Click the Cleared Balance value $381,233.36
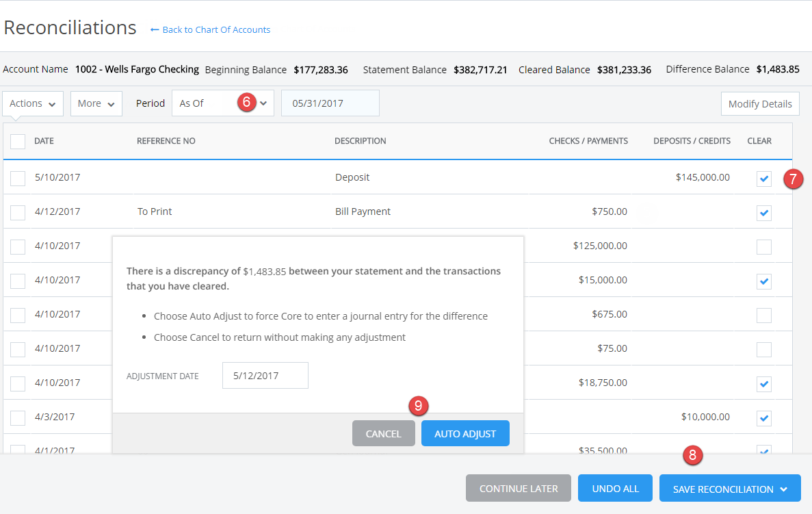The width and height of the screenshot is (812, 514). click(624, 70)
